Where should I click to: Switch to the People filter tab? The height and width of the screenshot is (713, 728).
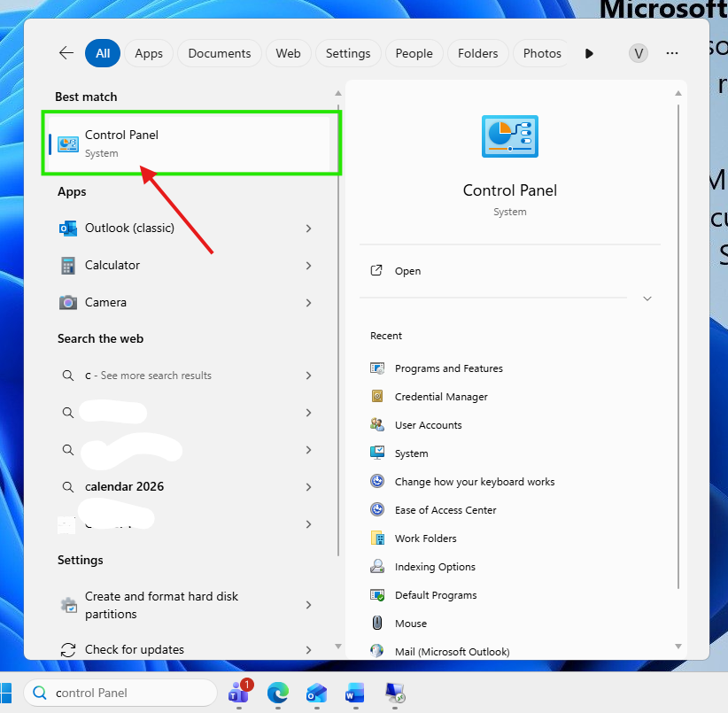[414, 53]
